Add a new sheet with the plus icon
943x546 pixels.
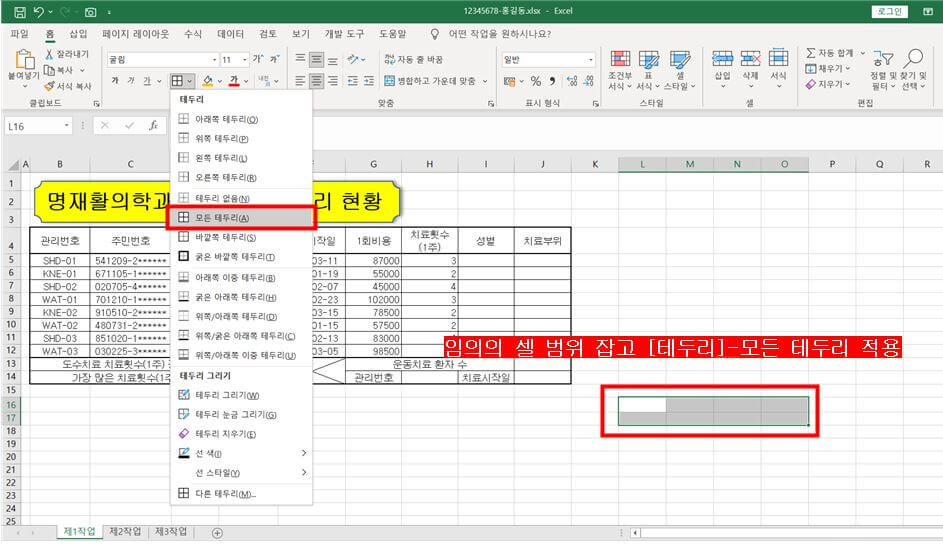(x=218, y=533)
